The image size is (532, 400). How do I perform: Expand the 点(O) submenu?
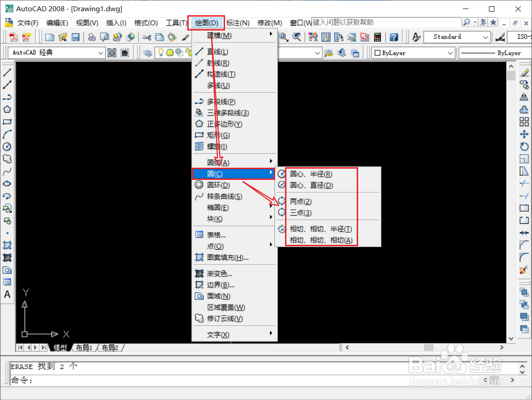(x=234, y=246)
